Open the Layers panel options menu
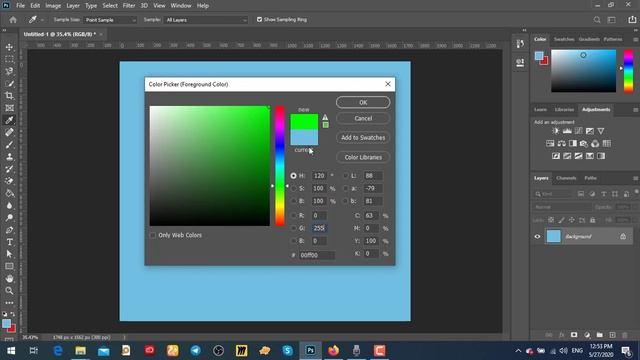The width and height of the screenshot is (640, 360). 636,178
